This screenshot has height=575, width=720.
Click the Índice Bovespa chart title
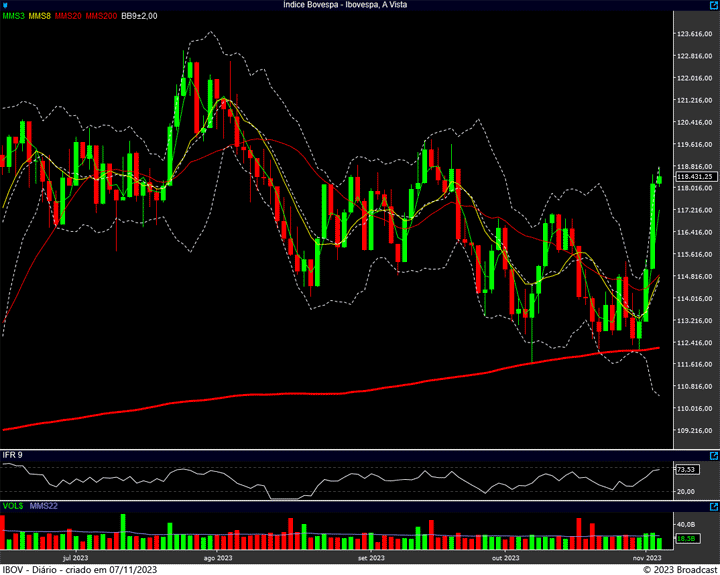coord(359,5)
